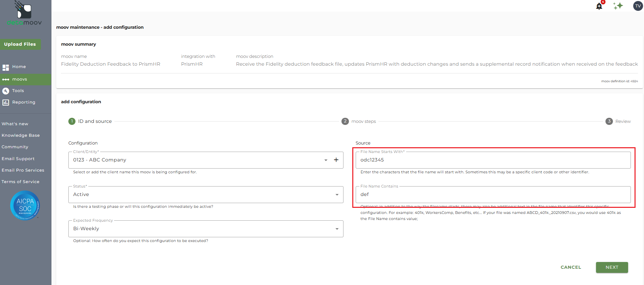Click the 'moov definition id: 4924' text
The height and width of the screenshot is (285, 644).
tap(620, 81)
